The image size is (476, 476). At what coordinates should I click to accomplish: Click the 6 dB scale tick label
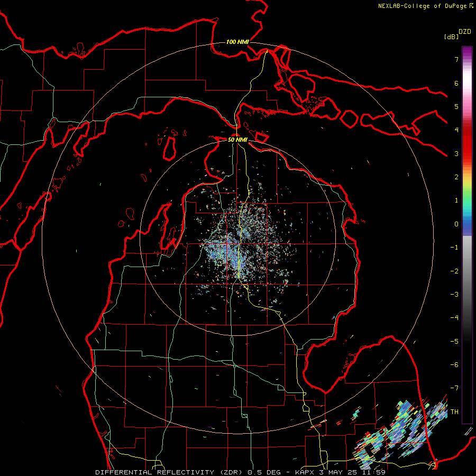coord(456,83)
